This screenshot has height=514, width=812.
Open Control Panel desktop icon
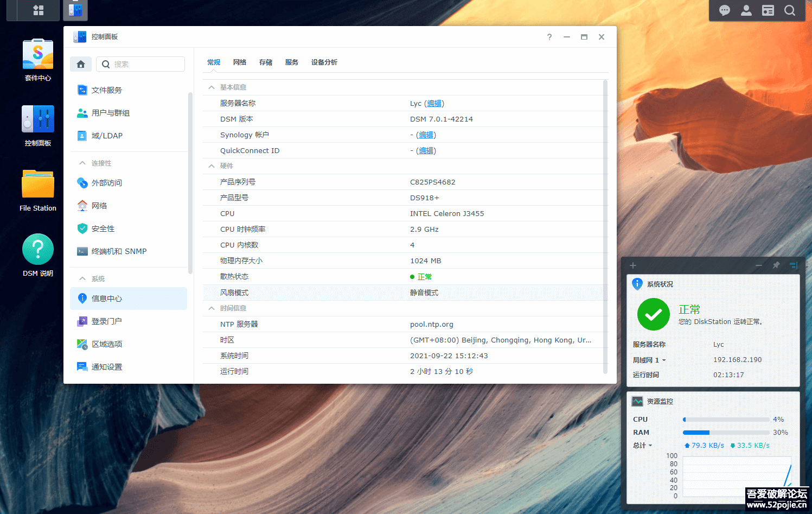pyautogui.click(x=38, y=125)
